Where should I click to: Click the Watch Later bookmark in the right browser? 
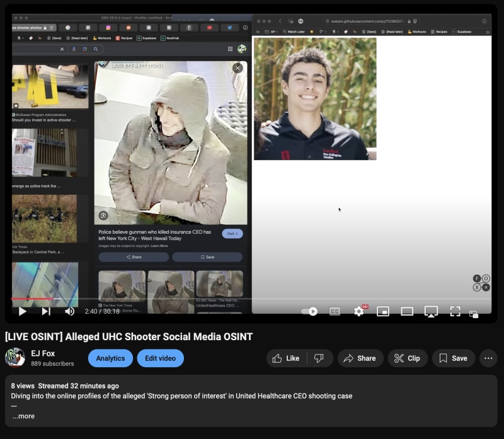coord(294,32)
